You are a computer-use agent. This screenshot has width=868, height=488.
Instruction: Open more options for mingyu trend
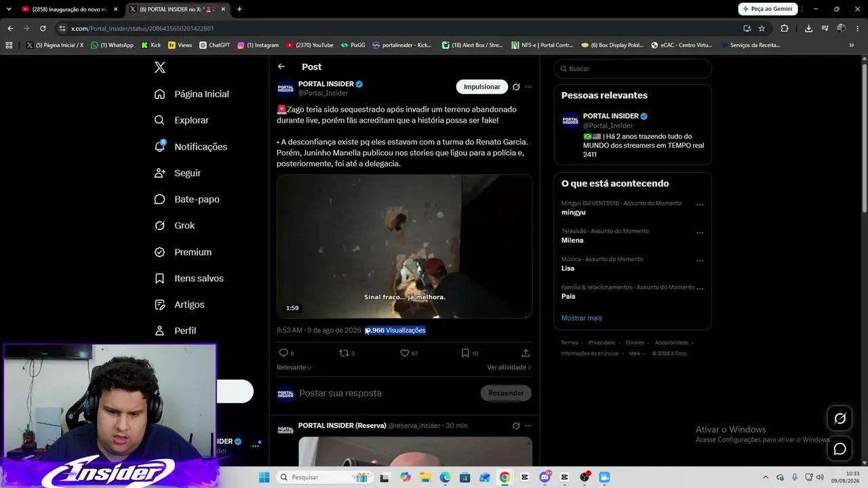[x=700, y=204]
